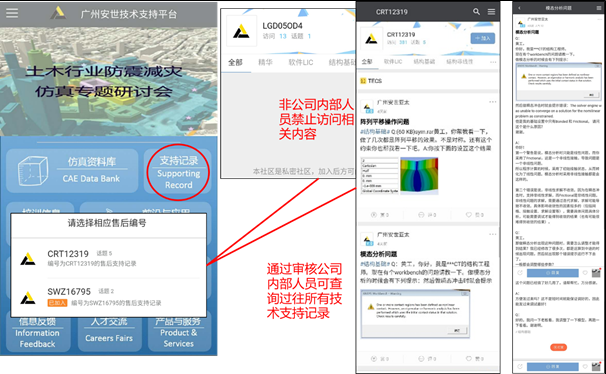The image size is (606, 374).
Task: Switch to the 软件LIC tab in the CRT12319 community
Action: [x=393, y=61]
